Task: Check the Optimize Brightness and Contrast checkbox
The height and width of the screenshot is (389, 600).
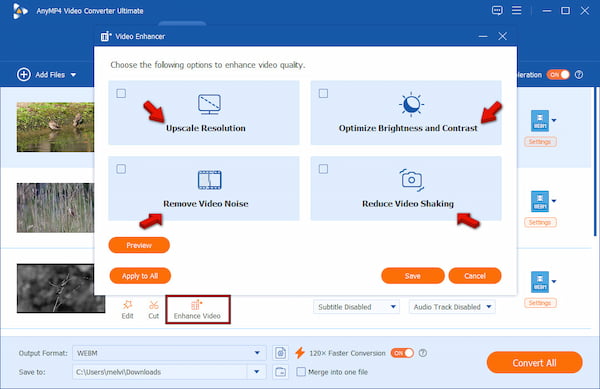Action: pos(323,93)
